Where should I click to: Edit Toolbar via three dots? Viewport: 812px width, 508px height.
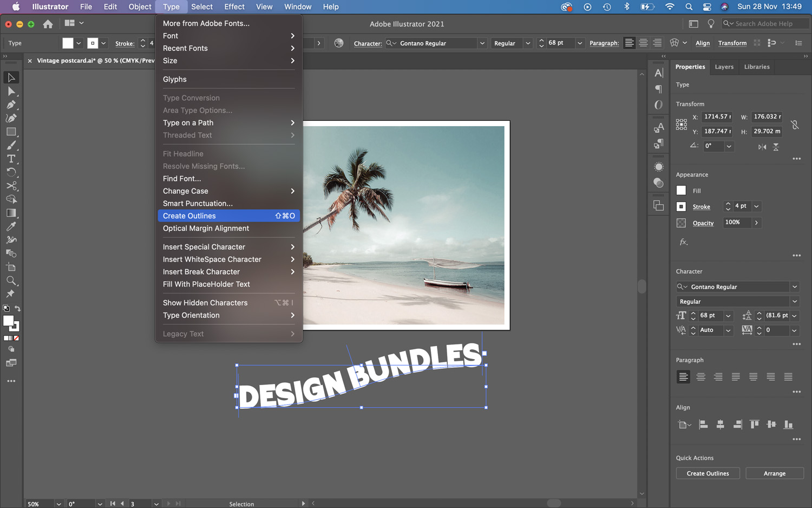[x=11, y=381]
